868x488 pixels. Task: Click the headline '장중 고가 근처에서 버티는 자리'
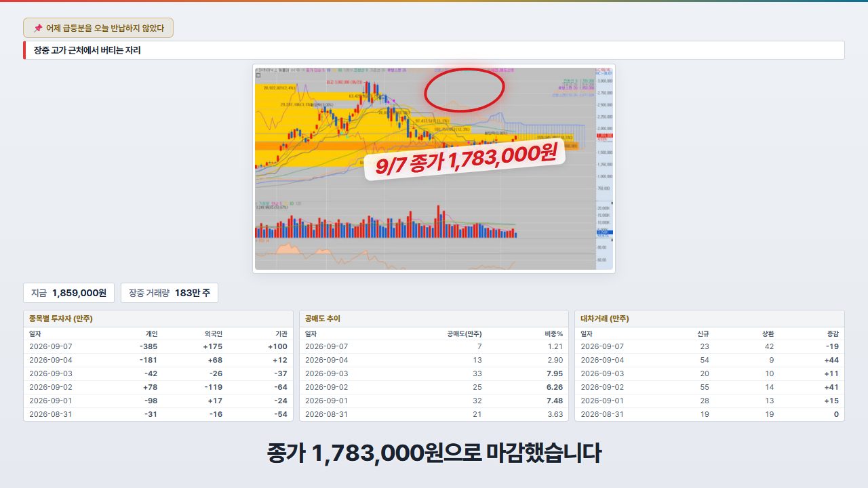tap(87, 50)
